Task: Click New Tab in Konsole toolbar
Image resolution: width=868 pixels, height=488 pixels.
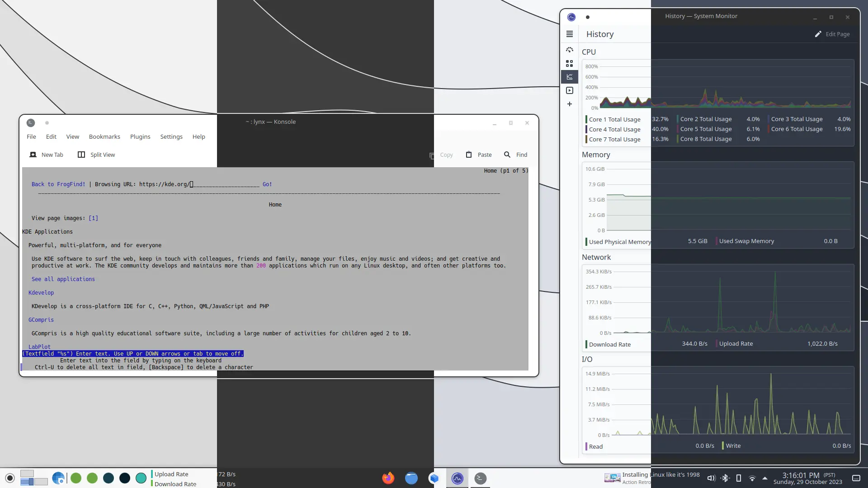Action: tap(47, 155)
